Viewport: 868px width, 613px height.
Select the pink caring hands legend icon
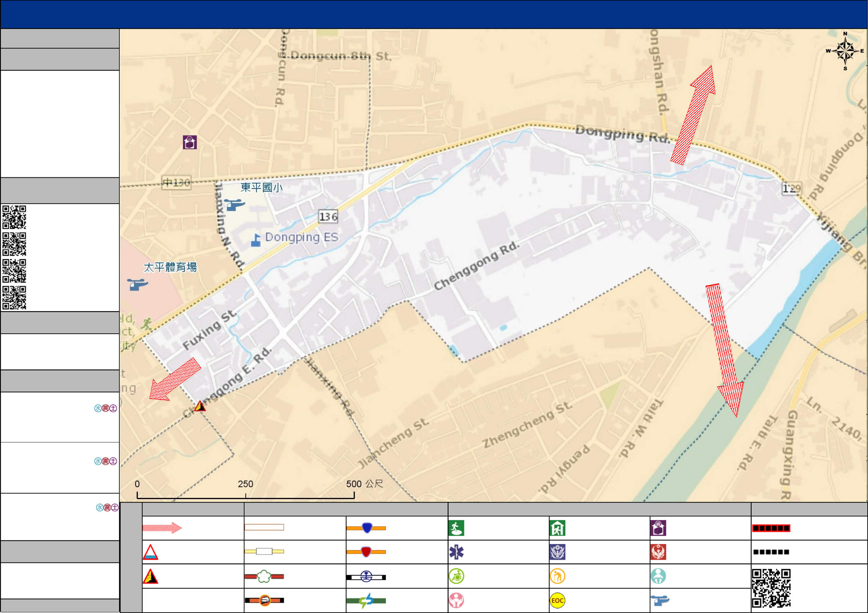[456, 601]
